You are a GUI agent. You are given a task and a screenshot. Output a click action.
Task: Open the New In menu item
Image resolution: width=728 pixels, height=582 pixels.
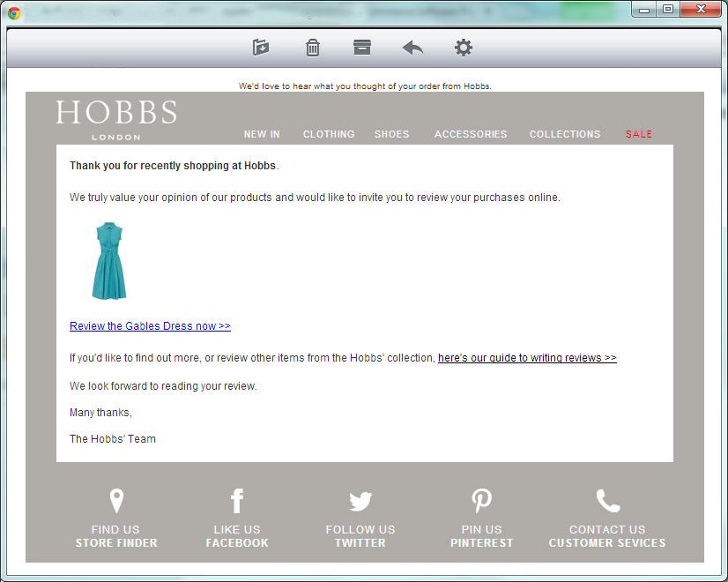[x=262, y=134]
